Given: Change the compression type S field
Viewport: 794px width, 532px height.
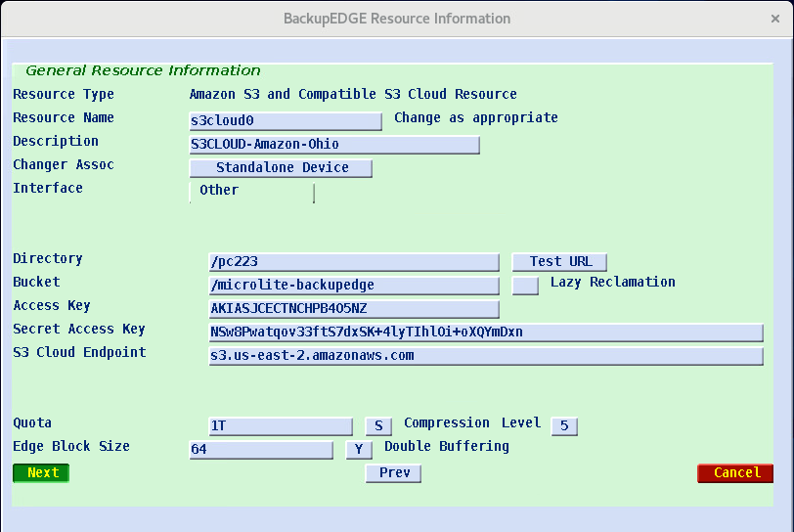Looking at the screenshot, I should click(378, 426).
